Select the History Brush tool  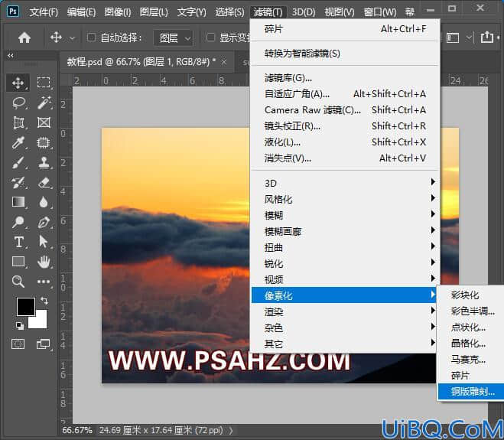18,183
